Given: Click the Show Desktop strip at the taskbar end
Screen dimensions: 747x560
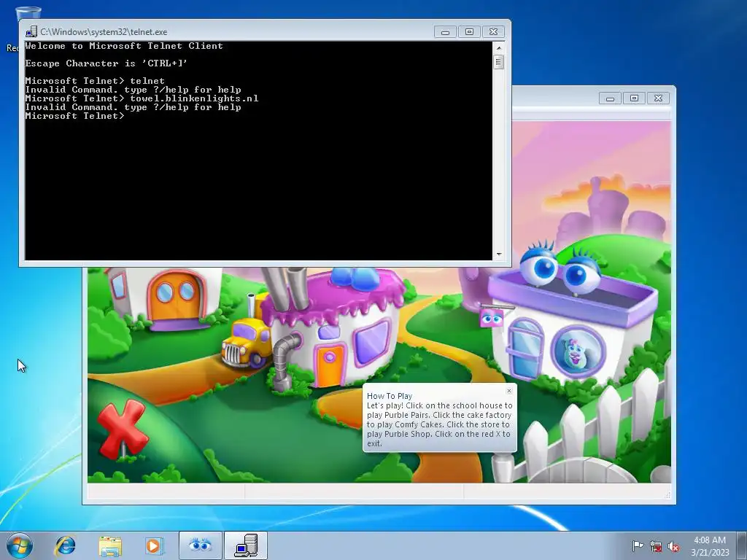Looking at the screenshot, I should (x=741, y=545).
